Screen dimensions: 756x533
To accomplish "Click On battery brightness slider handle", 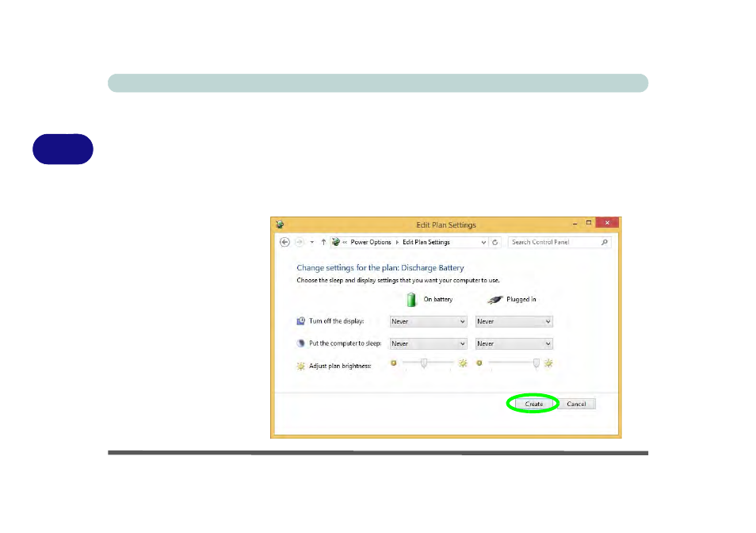I will 424,363.
